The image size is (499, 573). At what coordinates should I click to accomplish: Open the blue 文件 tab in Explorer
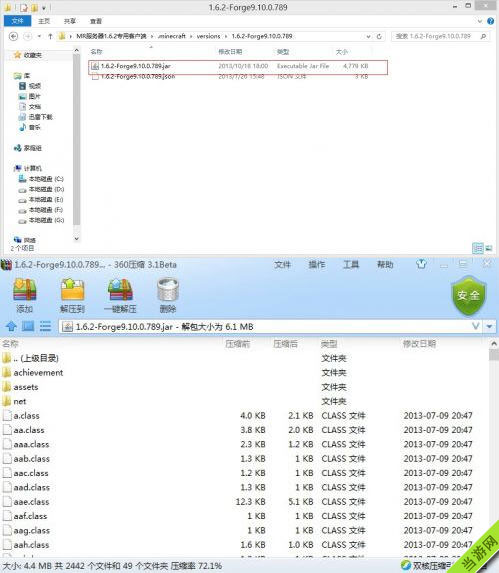18,21
